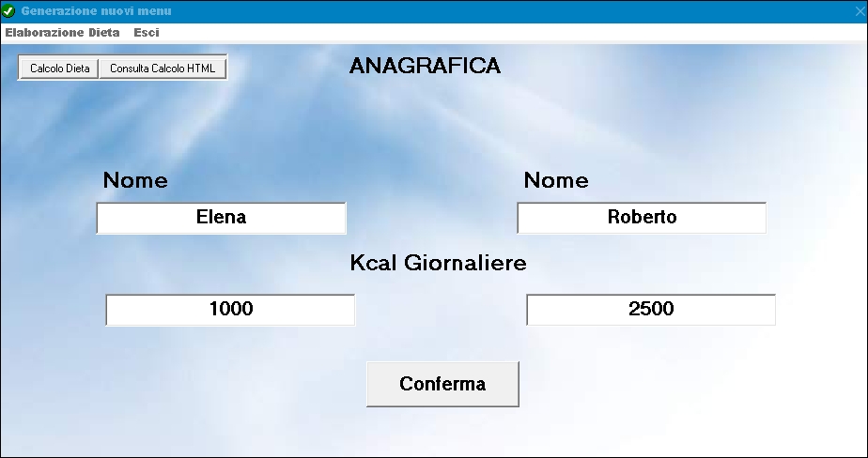
Task: Select the name field containing Roberto
Action: click(642, 218)
